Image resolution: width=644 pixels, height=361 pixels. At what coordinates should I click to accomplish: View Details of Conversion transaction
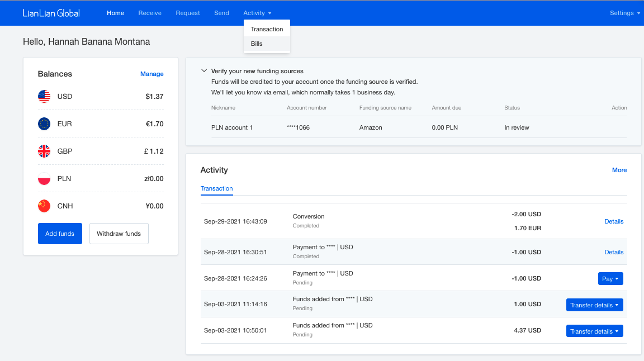point(614,221)
